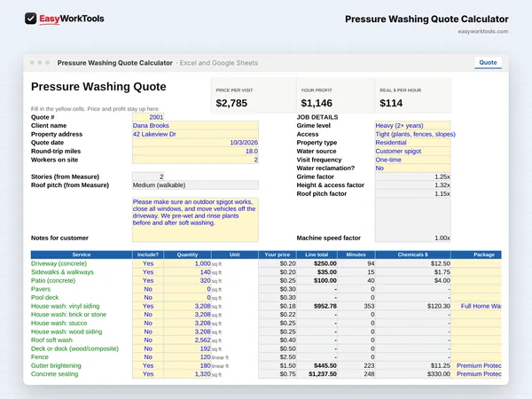Open the Visit frequency dropdown One-time

coord(413,160)
